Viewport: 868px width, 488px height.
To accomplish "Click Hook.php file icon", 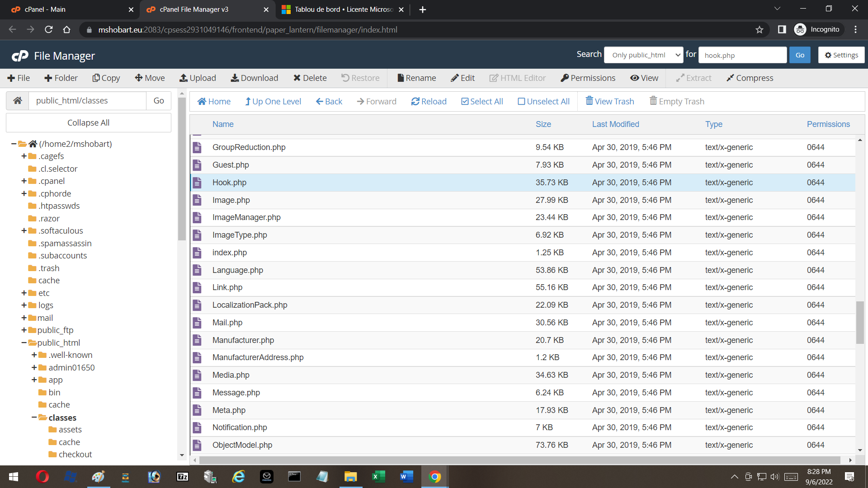I will click(197, 183).
